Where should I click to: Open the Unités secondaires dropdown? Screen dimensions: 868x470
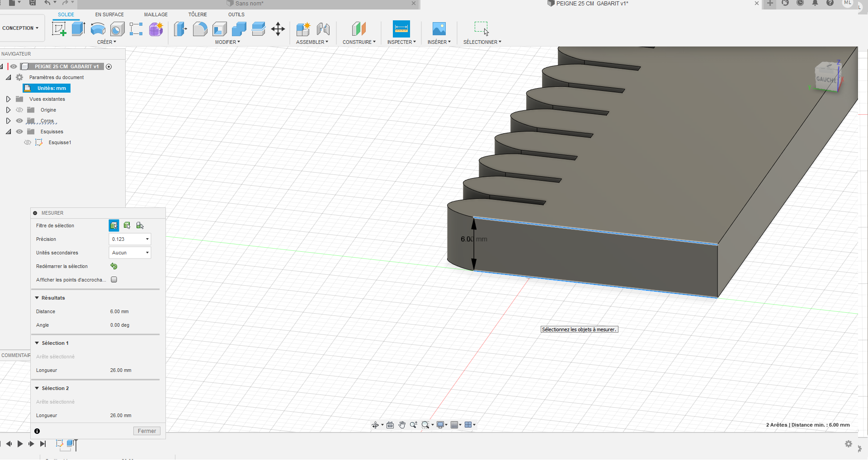[130, 253]
